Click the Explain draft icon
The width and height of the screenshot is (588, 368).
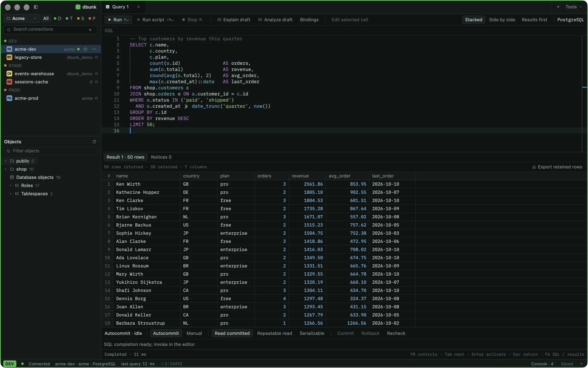click(219, 20)
